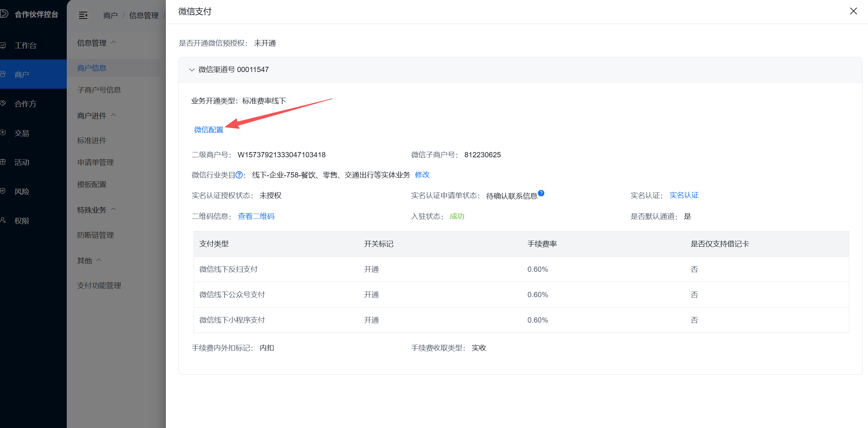Image resolution: width=868 pixels, height=428 pixels.
Task: Click 商户 breadcrumb in header
Action: tap(111, 15)
